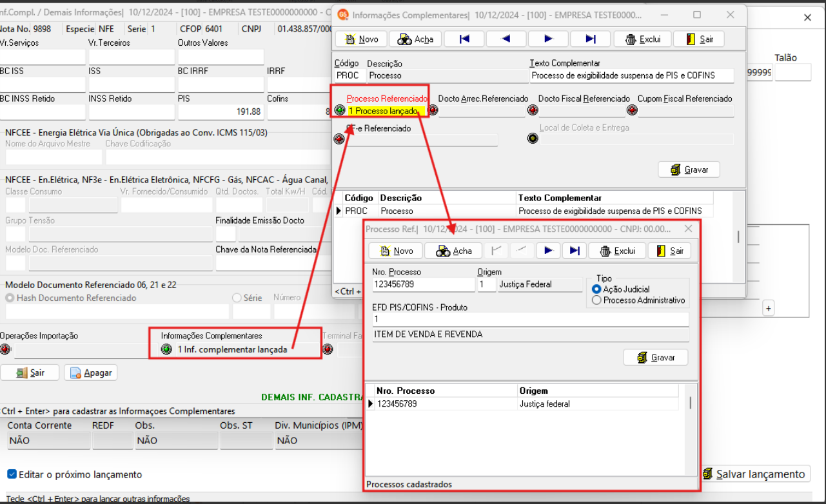Click red indicator for Docto Fiscal Referenciado
826x504 pixels.
532,110
